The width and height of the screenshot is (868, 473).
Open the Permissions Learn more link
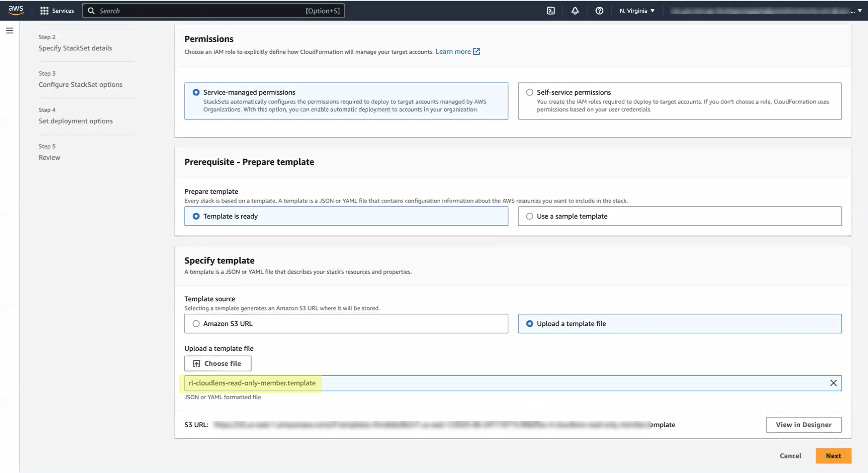[453, 52]
